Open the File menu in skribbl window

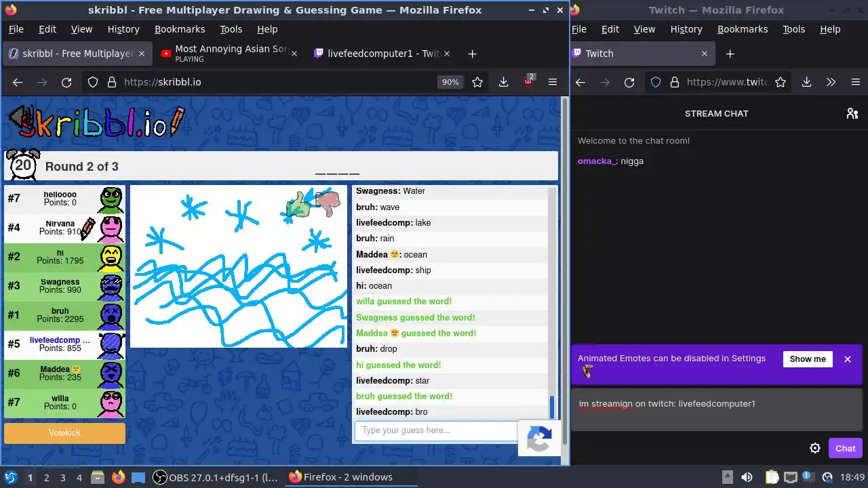(16, 29)
